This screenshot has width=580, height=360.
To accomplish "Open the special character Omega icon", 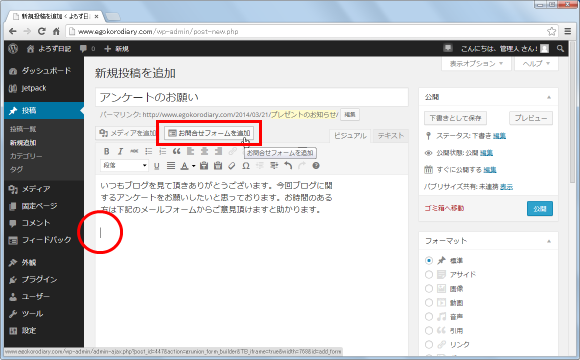I will (x=246, y=166).
